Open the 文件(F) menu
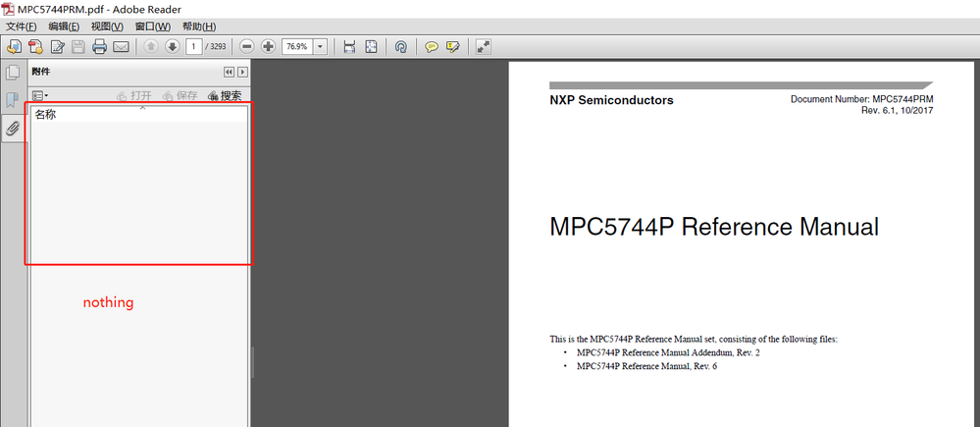This screenshot has width=980, height=427. click(22, 27)
